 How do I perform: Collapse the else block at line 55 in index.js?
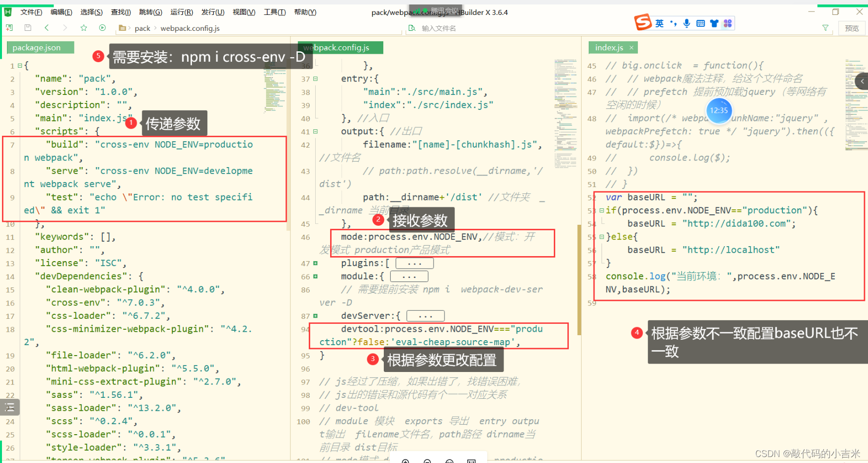pos(602,237)
